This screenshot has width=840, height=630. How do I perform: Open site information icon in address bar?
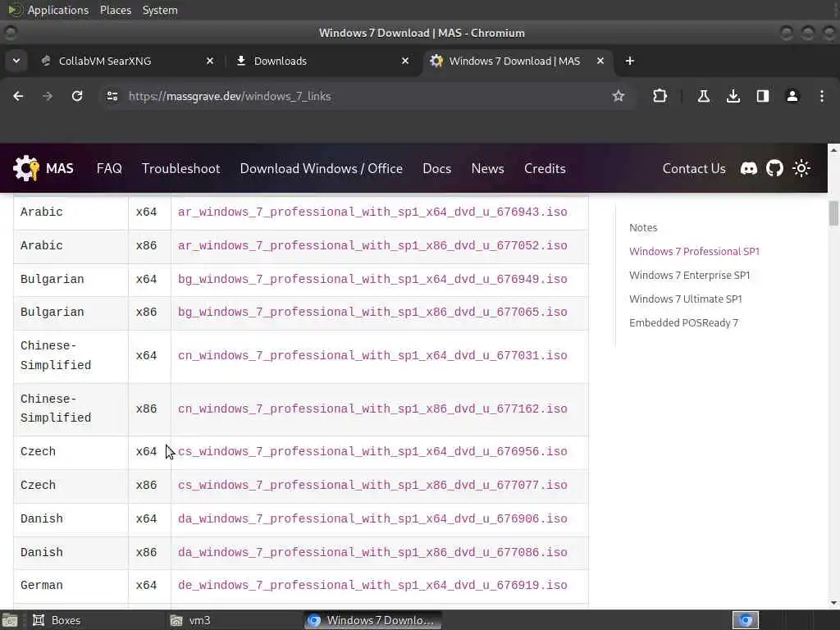112,96
